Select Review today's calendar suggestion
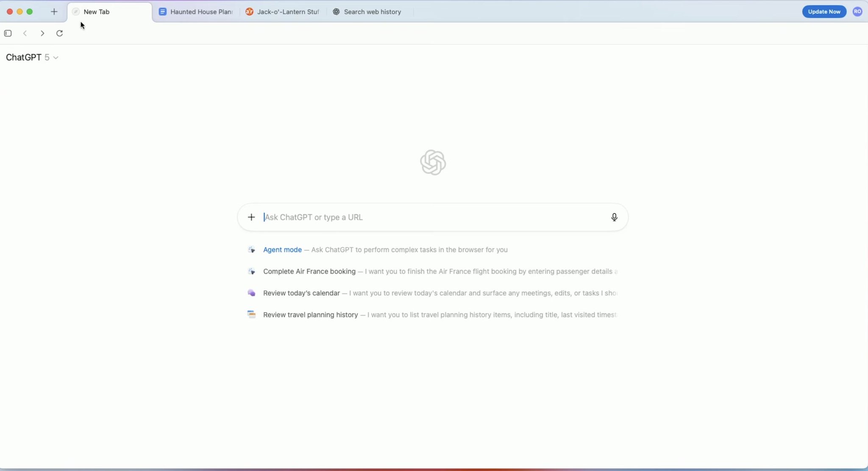868x471 pixels. click(x=301, y=293)
